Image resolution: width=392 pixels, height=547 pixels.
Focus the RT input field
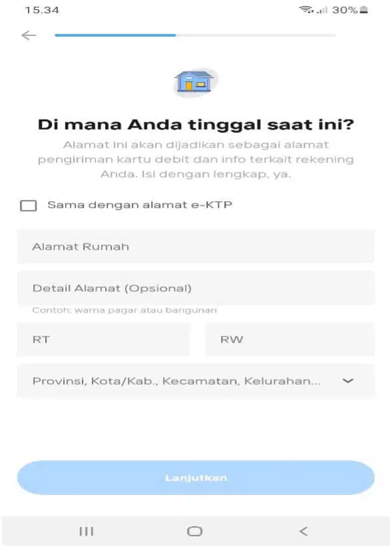coord(103,339)
